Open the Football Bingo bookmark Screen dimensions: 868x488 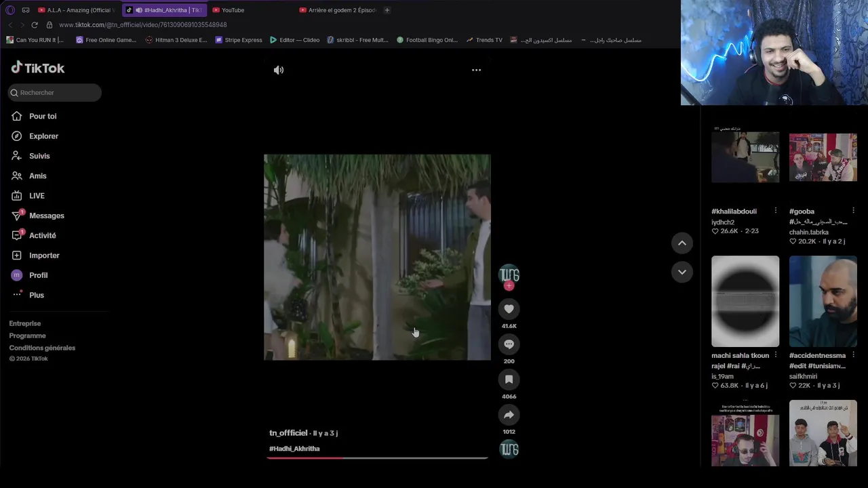click(427, 40)
